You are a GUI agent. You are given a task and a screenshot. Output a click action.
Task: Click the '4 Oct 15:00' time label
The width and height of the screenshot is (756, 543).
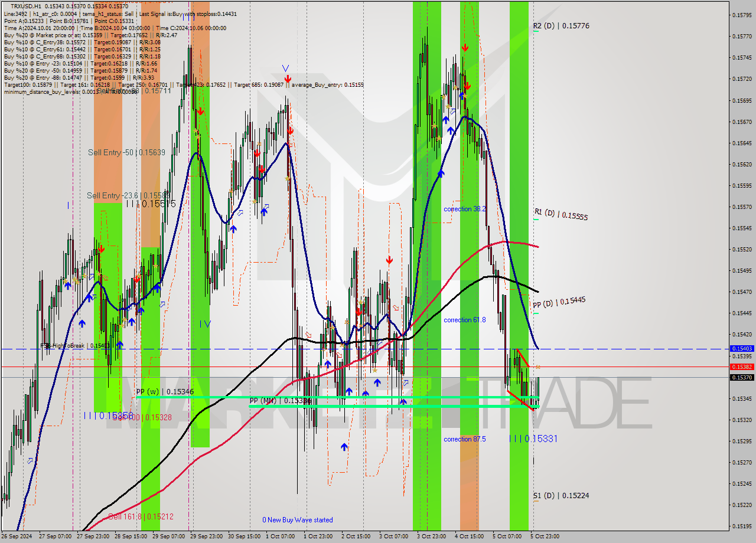pos(470,537)
